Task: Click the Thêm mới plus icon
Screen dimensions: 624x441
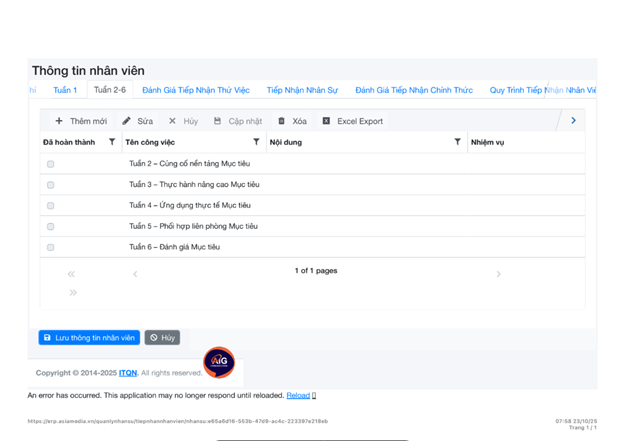Action: tap(59, 121)
